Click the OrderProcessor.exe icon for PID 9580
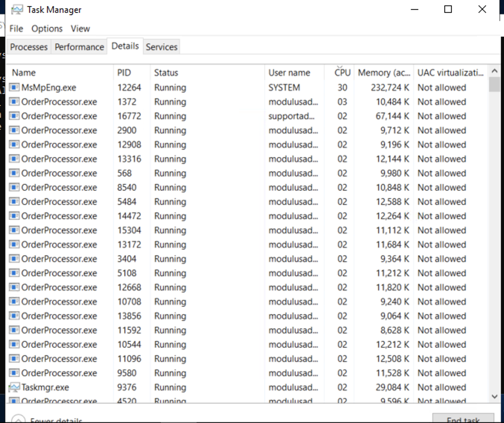 14,373
